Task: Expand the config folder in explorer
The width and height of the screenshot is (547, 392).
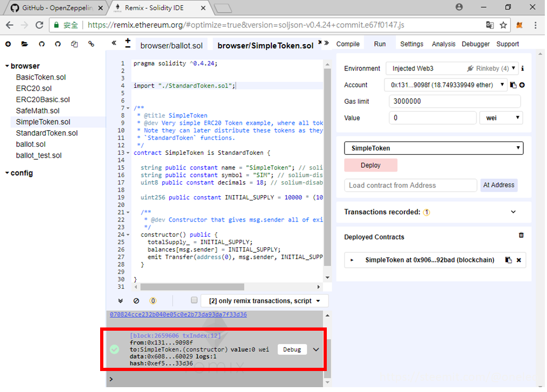Action: point(7,173)
